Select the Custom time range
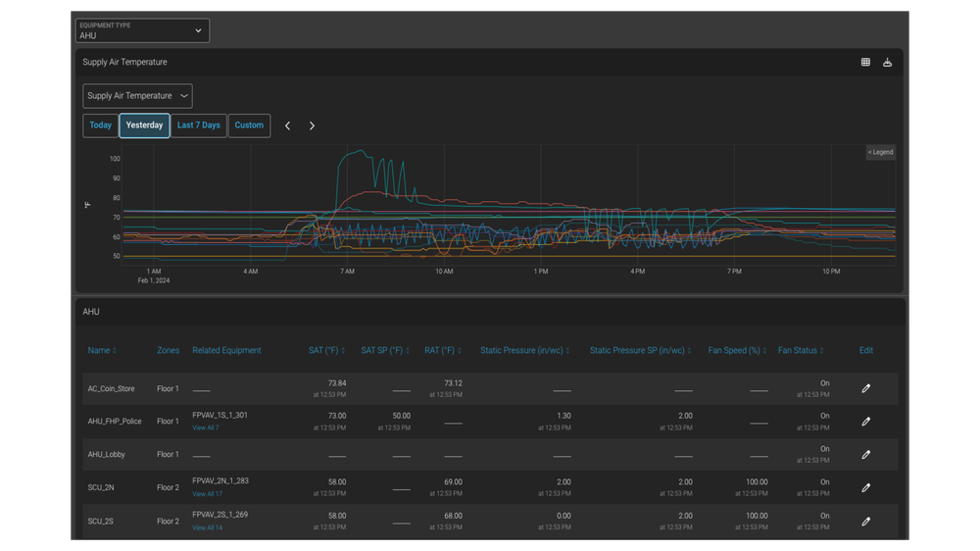This screenshot has height=551, width=980. (x=249, y=125)
